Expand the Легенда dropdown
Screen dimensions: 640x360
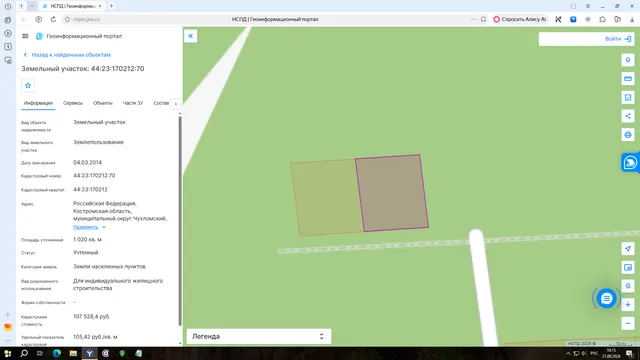[259, 336]
